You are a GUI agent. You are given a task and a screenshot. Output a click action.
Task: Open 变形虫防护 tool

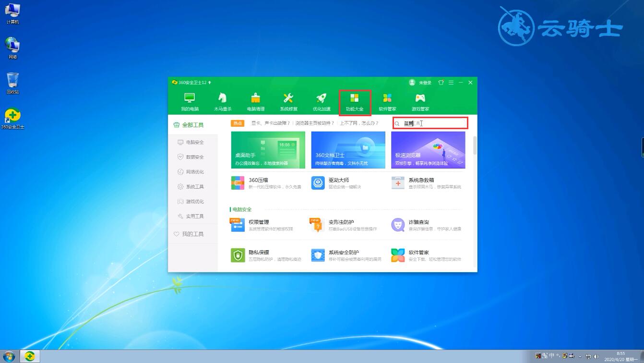[x=344, y=225]
